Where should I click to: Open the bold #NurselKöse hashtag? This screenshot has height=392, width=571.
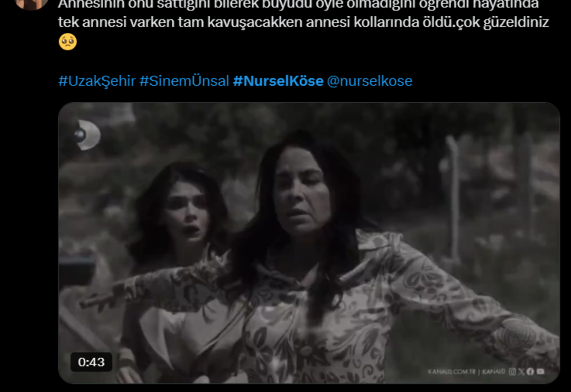[x=278, y=81]
